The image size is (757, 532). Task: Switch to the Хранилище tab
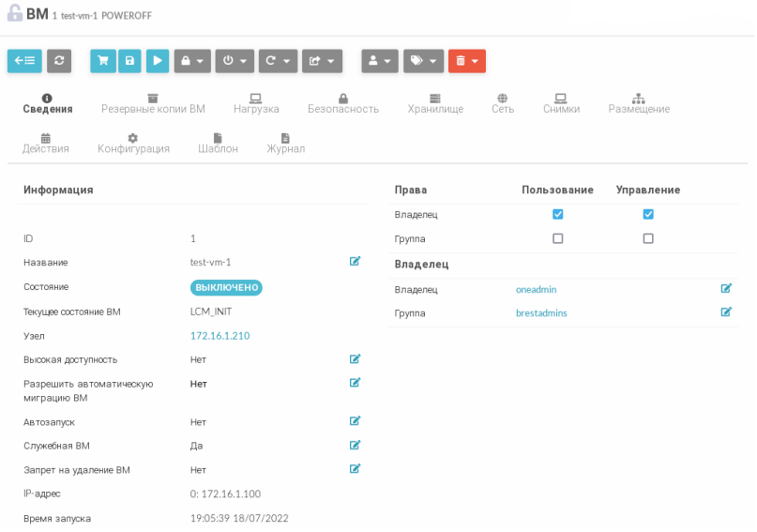pos(435,103)
